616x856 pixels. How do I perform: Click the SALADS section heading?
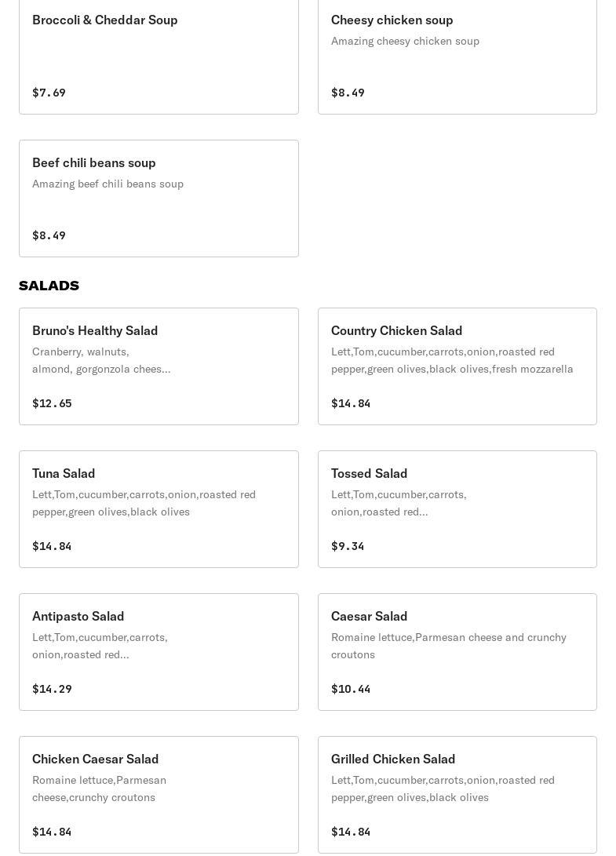[x=49, y=286]
